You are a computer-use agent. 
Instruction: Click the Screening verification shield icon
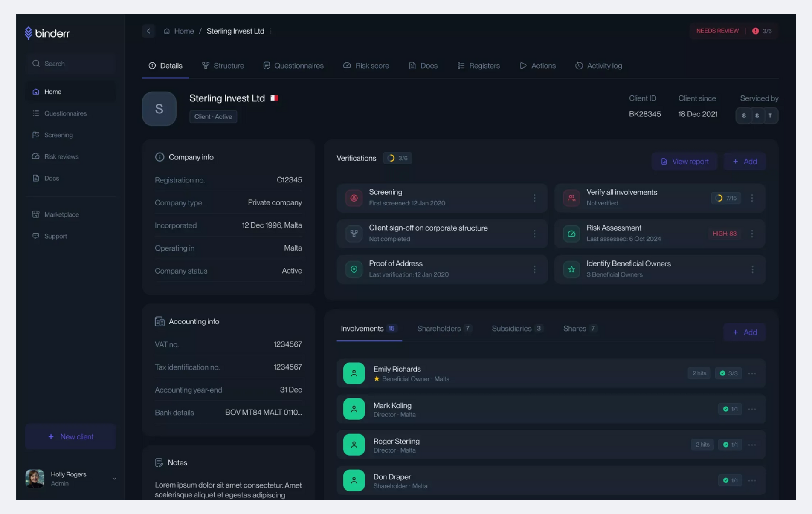(354, 198)
